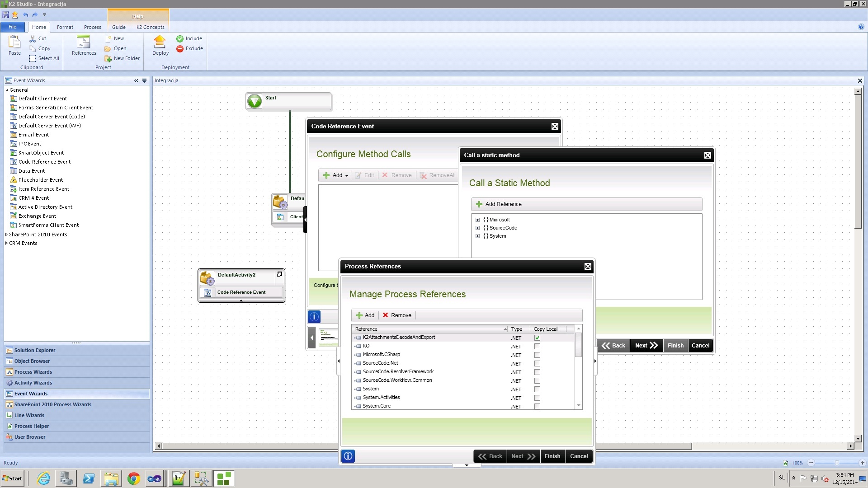Open the Add dropdown arrow in Configure Method Calls
The width and height of the screenshot is (868, 488).
pyautogui.click(x=347, y=176)
